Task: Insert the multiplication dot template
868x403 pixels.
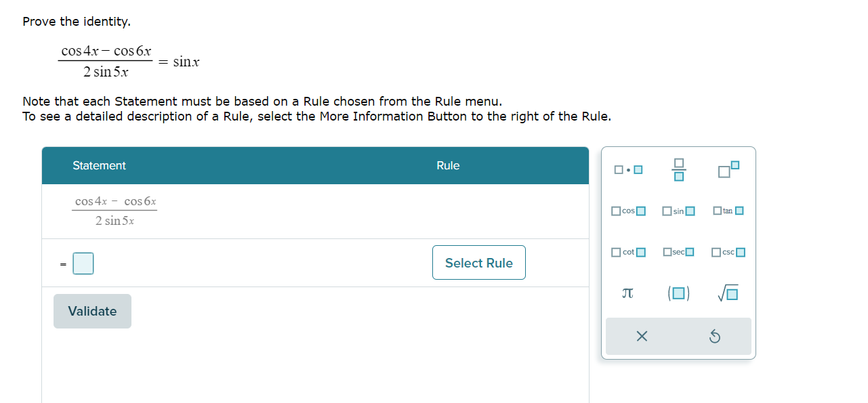Action: click(x=628, y=169)
